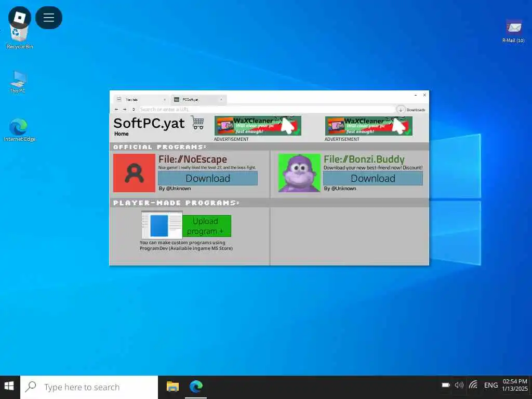Open the second WaXCleaner advertisement banner
The width and height of the screenshot is (532, 399).
pyautogui.click(x=369, y=126)
